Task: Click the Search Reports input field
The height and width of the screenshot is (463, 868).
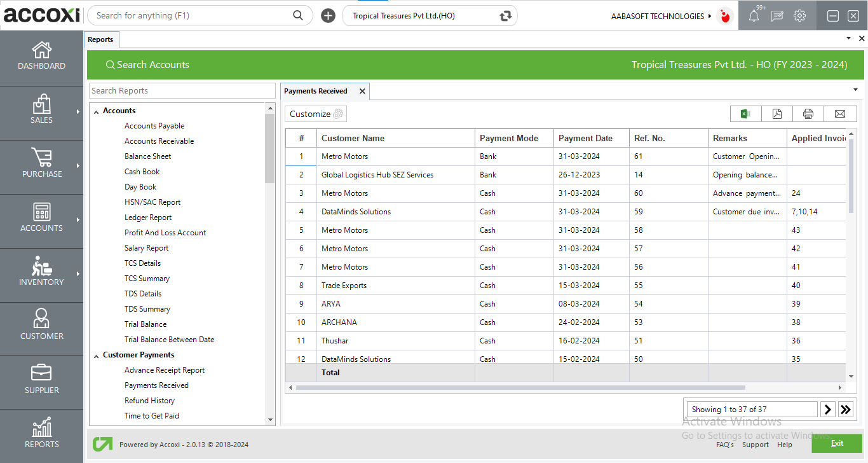Action: (182, 91)
